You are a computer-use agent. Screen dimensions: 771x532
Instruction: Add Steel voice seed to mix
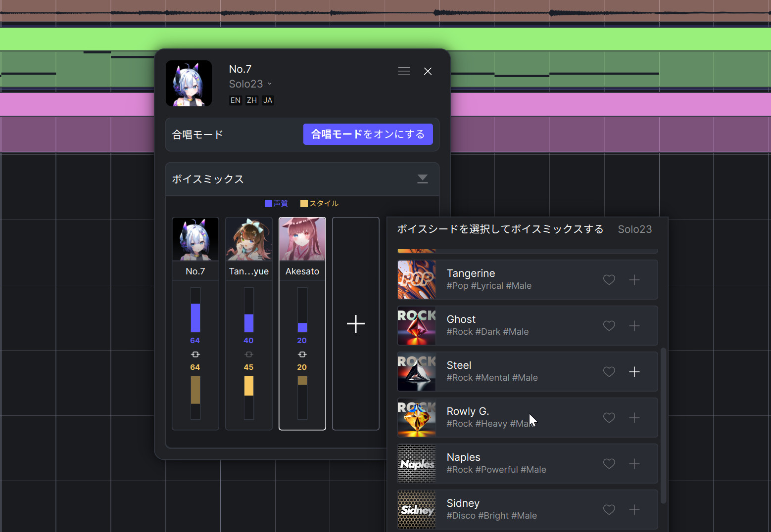[634, 372]
